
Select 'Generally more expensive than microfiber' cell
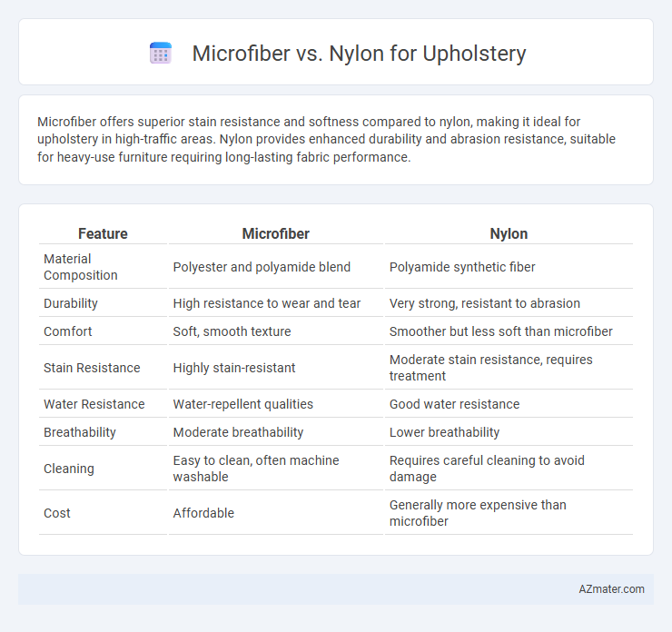478,513
